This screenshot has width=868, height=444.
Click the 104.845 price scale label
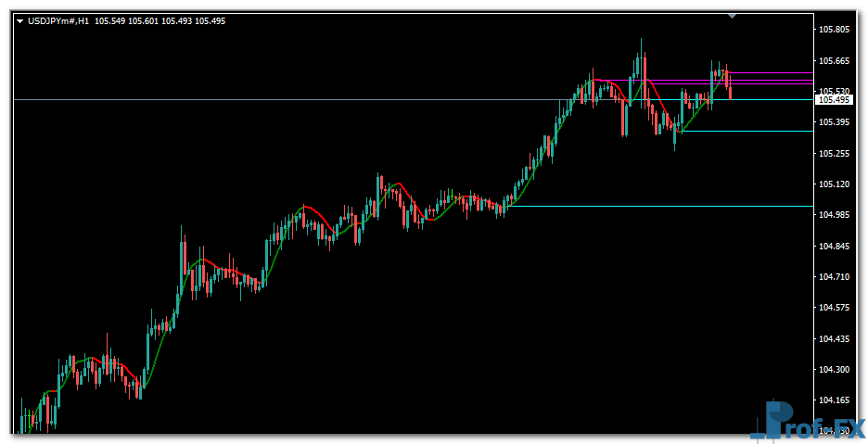835,247
